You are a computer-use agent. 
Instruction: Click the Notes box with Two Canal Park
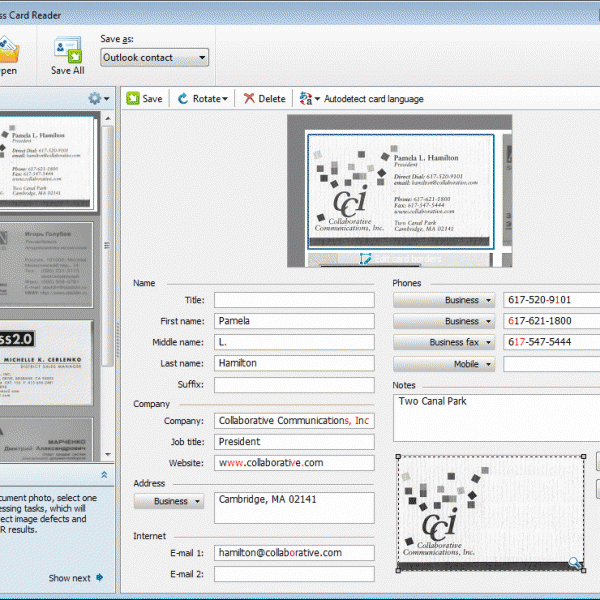496,418
